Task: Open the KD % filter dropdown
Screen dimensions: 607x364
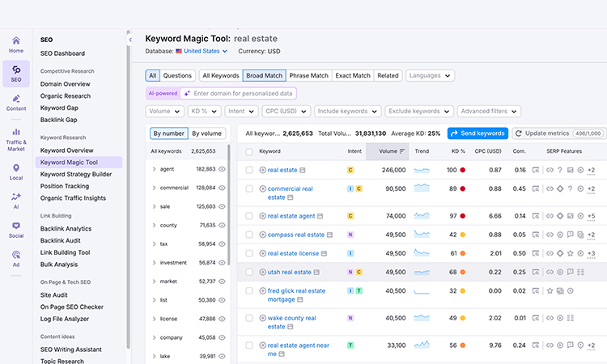Action: click(205, 112)
